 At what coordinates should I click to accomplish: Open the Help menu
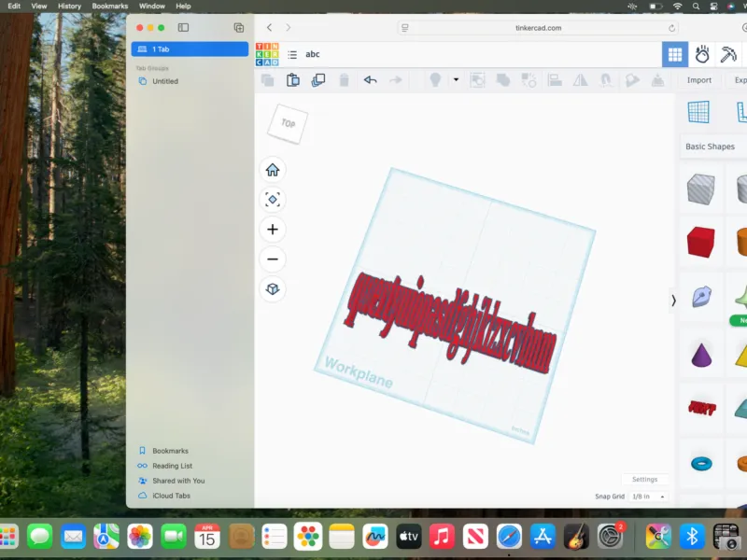pos(183,7)
